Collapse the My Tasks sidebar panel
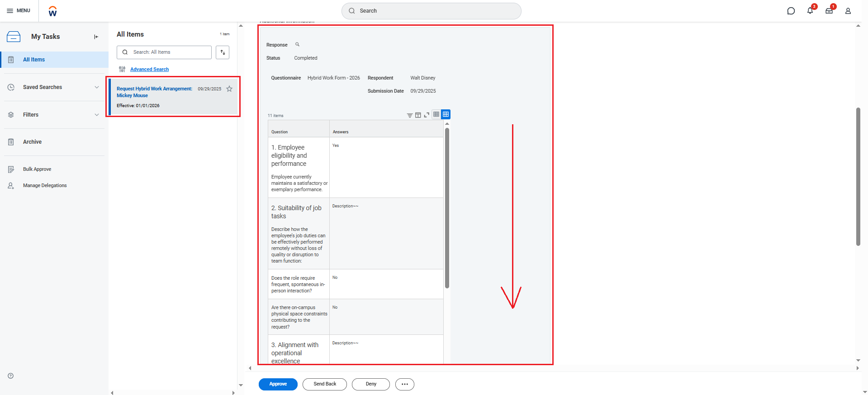The height and width of the screenshot is (395, 868). coord(96,37)
